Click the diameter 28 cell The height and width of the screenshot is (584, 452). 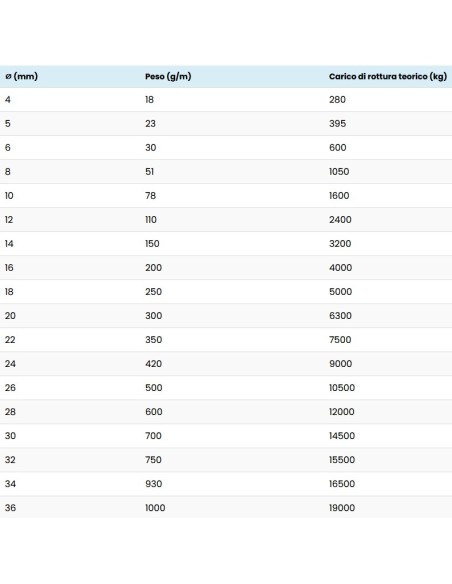click(x=10, y=412)
